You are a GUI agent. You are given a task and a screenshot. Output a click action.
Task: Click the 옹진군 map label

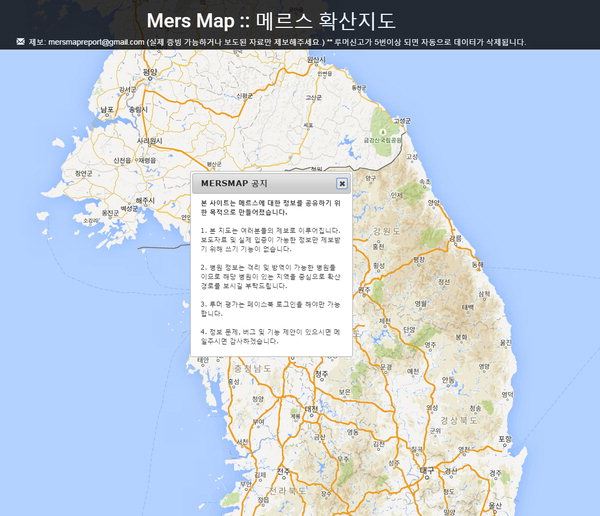point(110,214)
